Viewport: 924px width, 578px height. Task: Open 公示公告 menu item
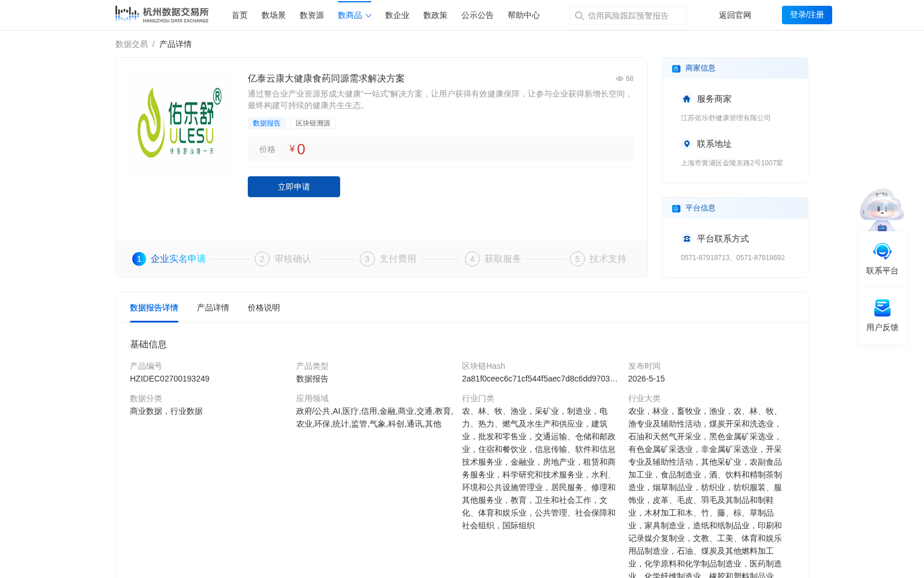pos(478,15)
